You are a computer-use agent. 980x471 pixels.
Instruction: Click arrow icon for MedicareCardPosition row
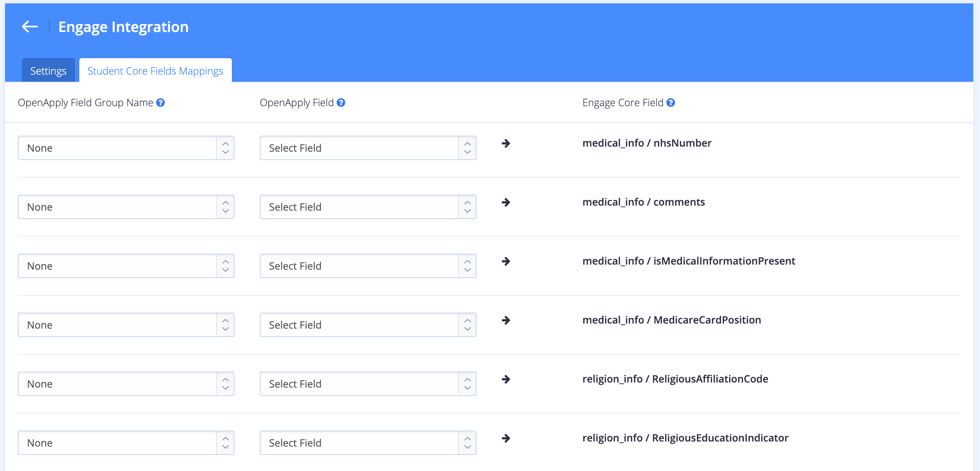[x=506, y=321]
